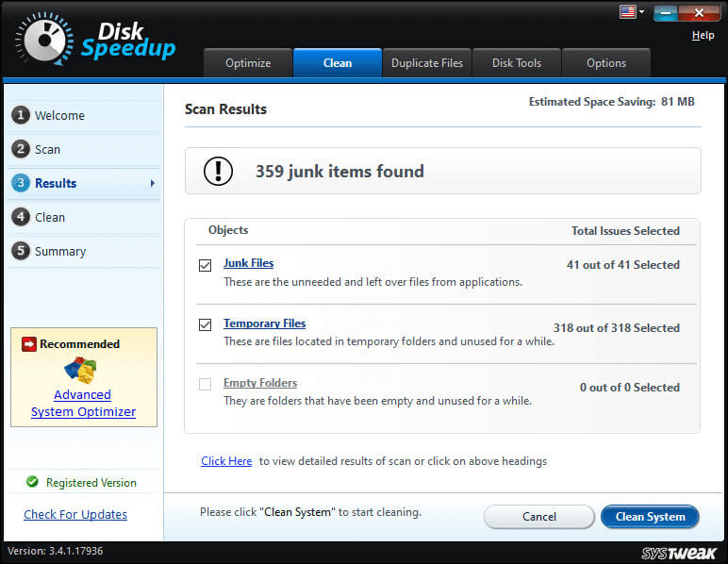The width and height of the screenshot is (728, 564).
Task: Click the exclamation warning icon
Action: [x=218, y=171]
